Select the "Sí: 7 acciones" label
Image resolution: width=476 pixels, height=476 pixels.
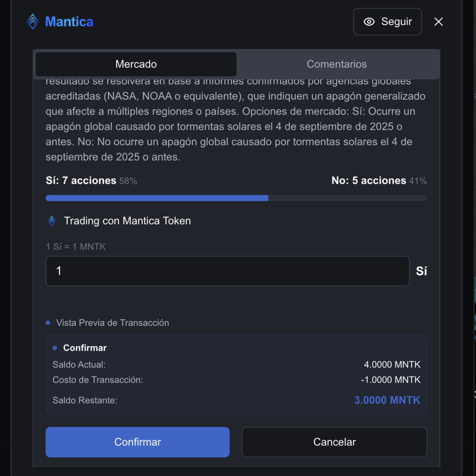coord(81,181)
